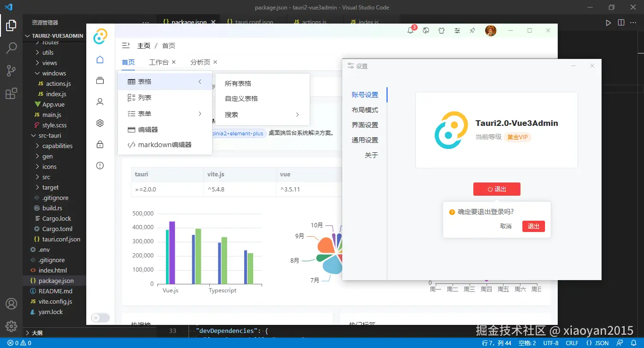Open the warning error-page sidebar icon
The height and width of the screenshot is (348, 644).
click(x=100, y=166)
